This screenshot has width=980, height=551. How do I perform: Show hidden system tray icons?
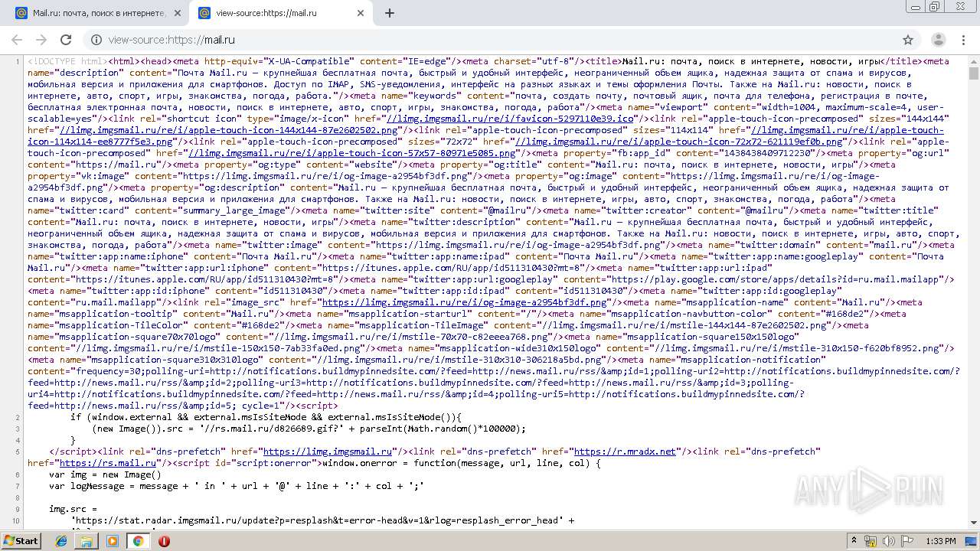point(854,541)
